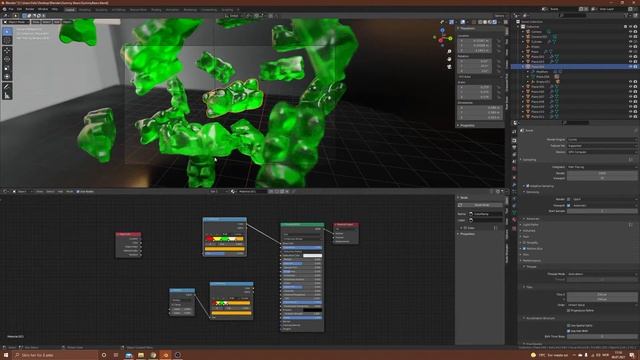
Task: Toggle Adaptive Sampling checkbox
Action: coord(528,186)
